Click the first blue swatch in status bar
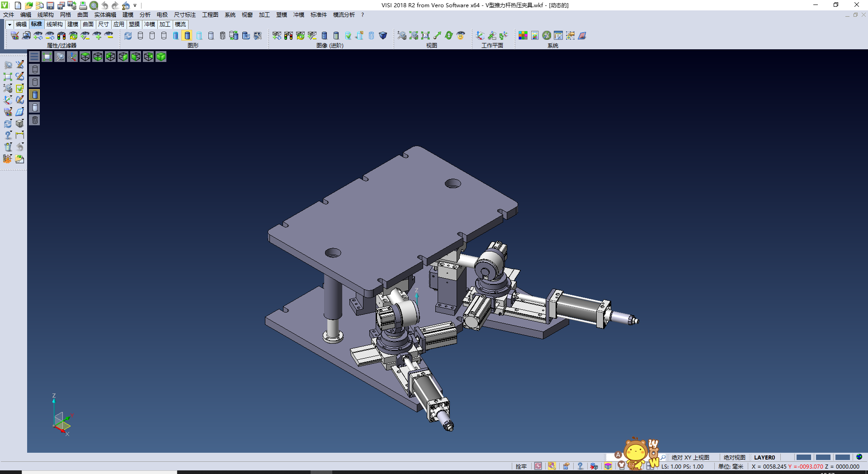868x474 pixels. click(803, 457)
